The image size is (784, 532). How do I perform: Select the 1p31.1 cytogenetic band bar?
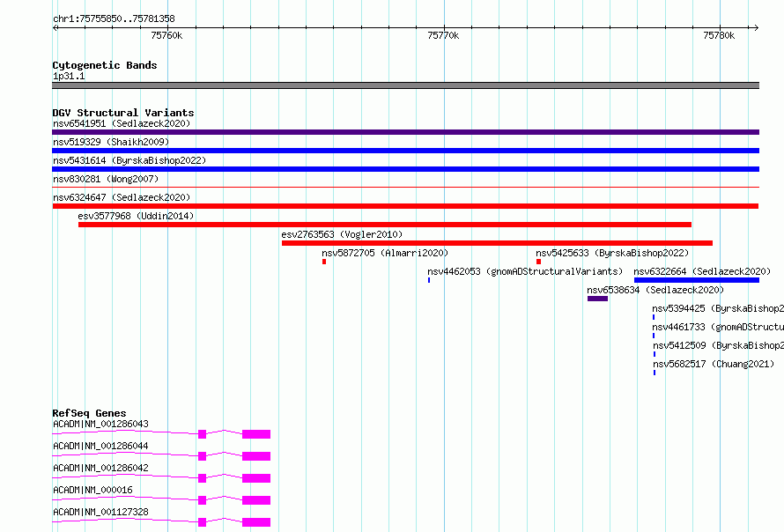(x=405, y=85)
